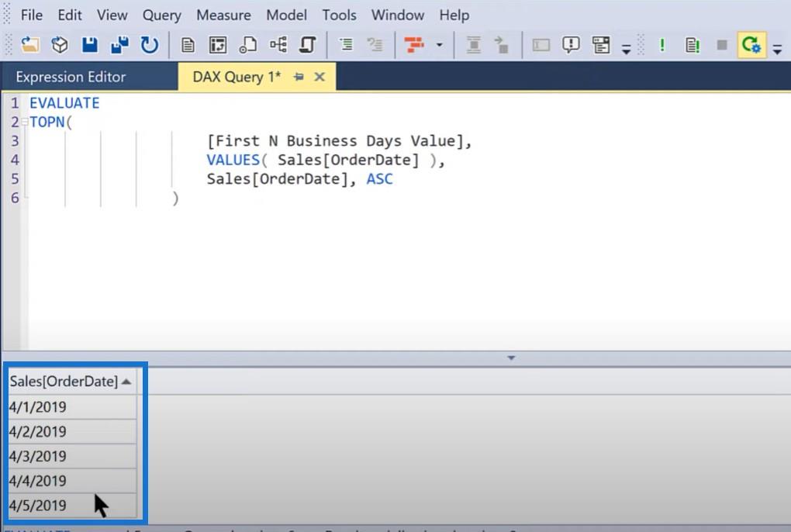Switch to Expression Editor tab

point(71,77)
